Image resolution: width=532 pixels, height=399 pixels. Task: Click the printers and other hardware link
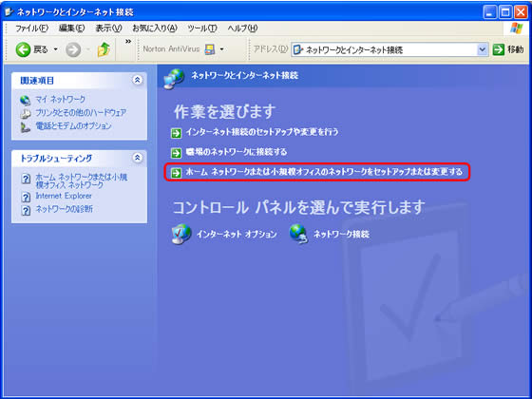81,112
